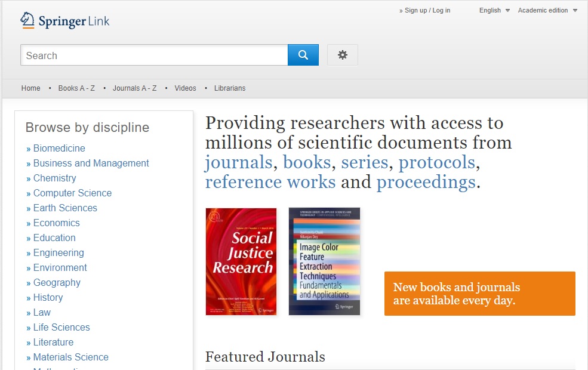Click the Browse by discipline heading

click(x=87, y=128)
